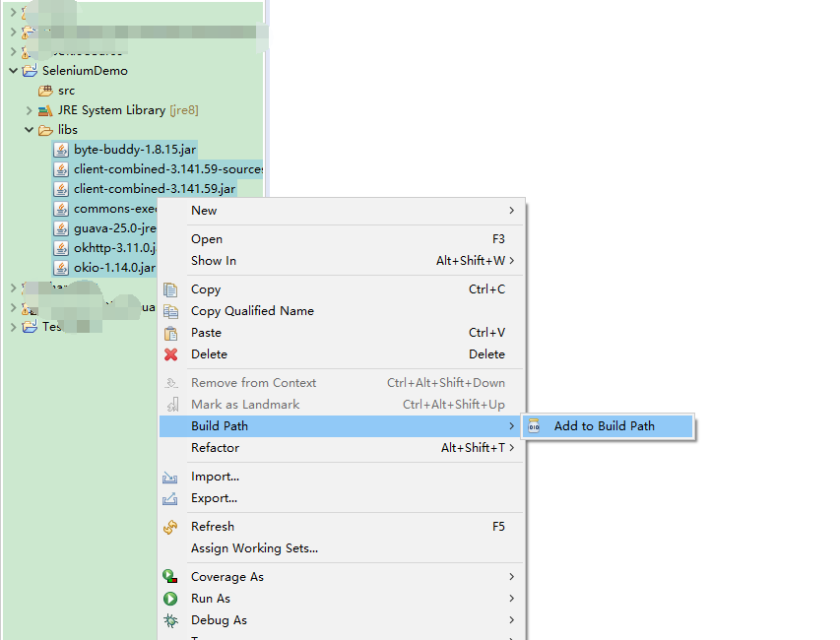Open the Show In submenu

(x=342, y=261)
